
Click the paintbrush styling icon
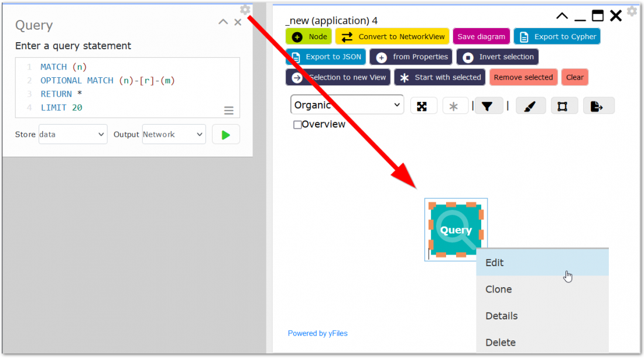tap(530, 105)
